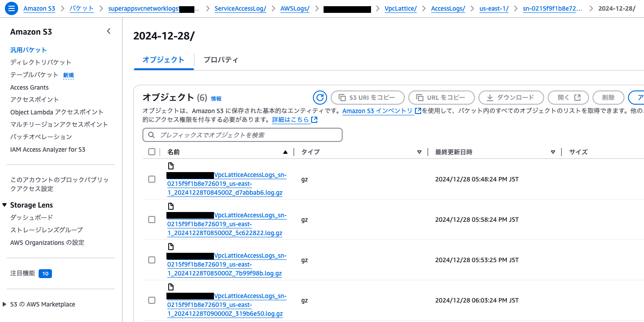Open the 情報 link beside オブジェクト heading
644x322 pixels.
(x=216, y=98)
